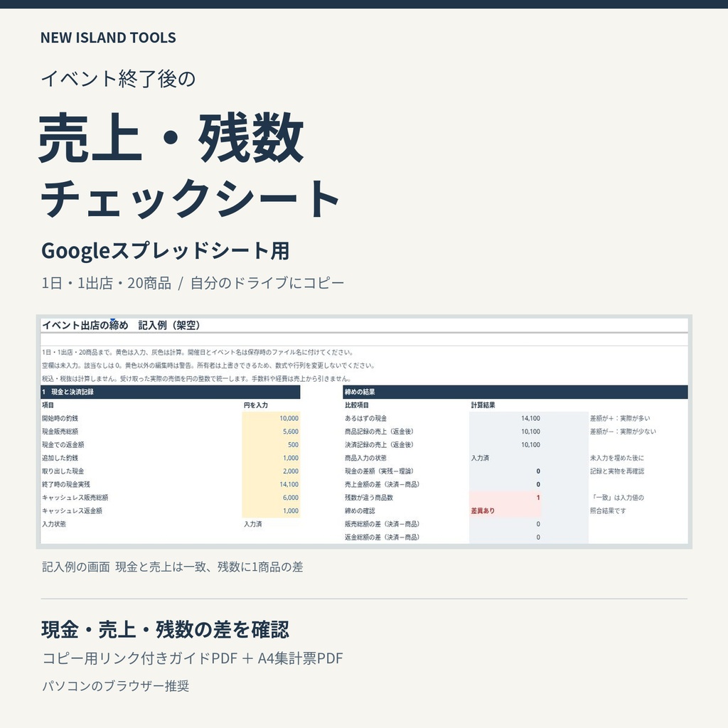The height and width of the screenshot is (728, 728).
Task: Click the 比較項目 column header
Action: [357, 405]
